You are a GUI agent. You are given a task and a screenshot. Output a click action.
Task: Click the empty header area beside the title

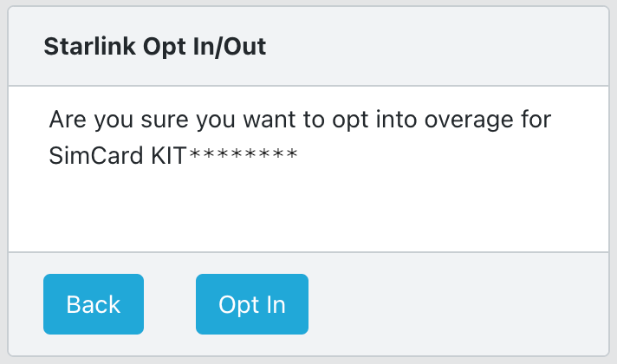pyautogui.click(x=433, y=47)
